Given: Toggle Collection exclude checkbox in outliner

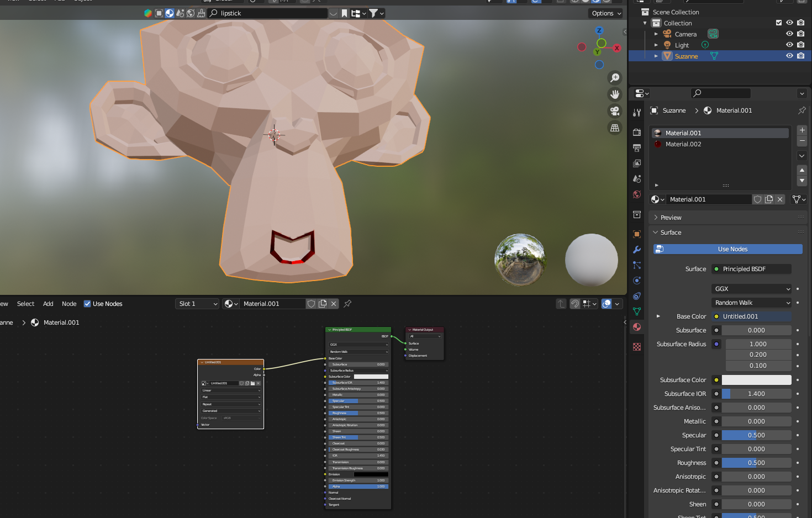Looking at the screenshot, I should 779,23.
